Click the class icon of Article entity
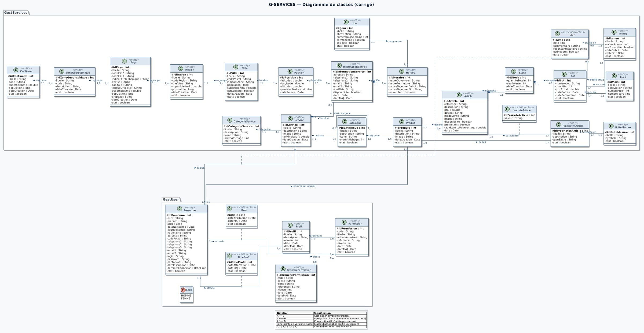Screen dimensions: 644x333 pyautogui.click(x=459, y=95)
